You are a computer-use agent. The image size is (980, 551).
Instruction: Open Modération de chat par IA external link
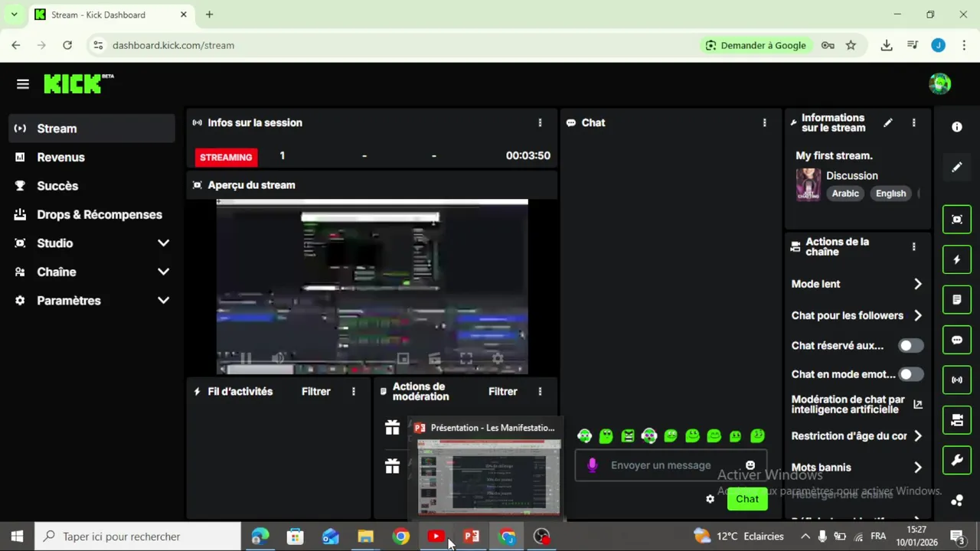click(x=917, y=404)
